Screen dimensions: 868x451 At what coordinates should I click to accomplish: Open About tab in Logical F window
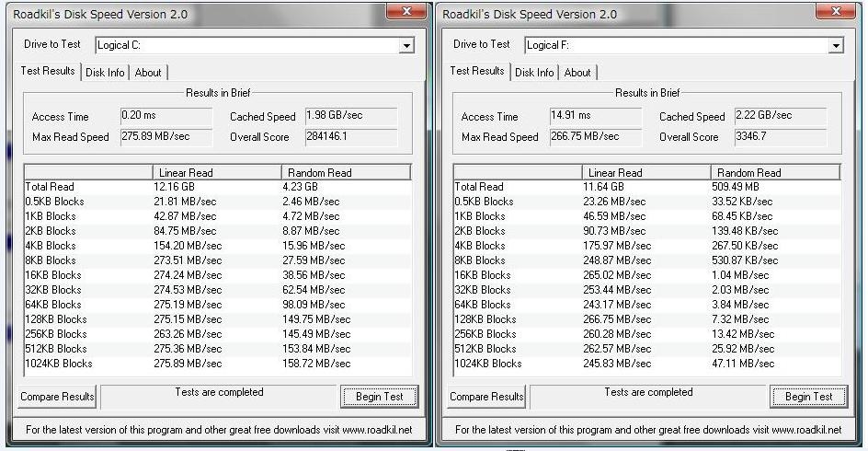coord(577,73)
